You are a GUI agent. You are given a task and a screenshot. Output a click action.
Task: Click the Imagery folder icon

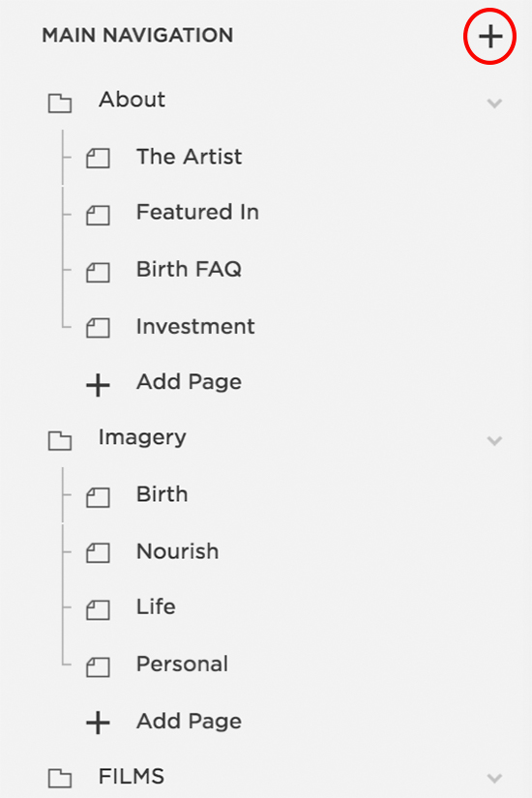point(60,441)
